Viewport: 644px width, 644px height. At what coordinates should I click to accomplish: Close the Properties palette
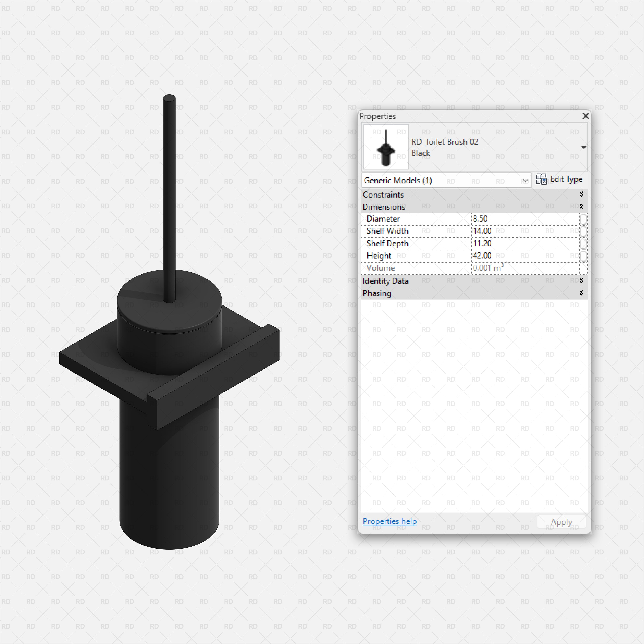point(586,116)
